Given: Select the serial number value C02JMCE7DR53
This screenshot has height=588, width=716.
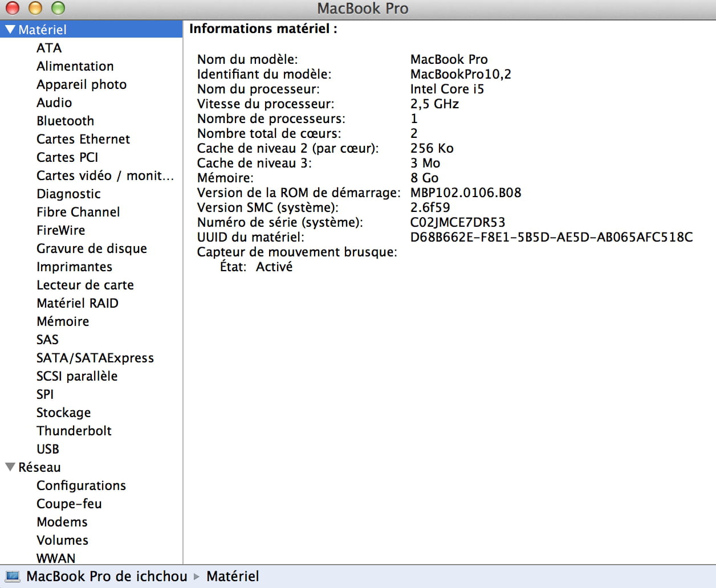Looking at the screenshot, I should point(457,222).
